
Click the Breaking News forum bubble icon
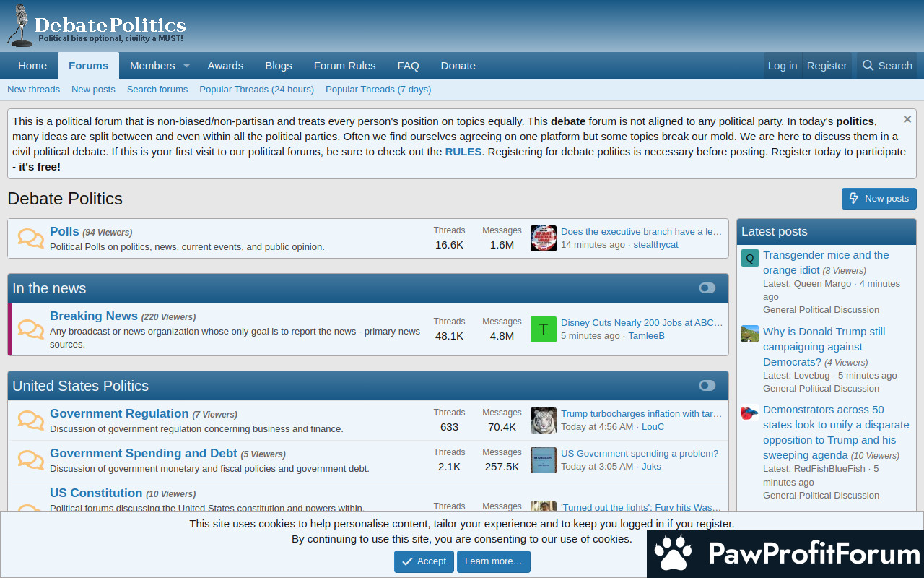pos(31,329)
